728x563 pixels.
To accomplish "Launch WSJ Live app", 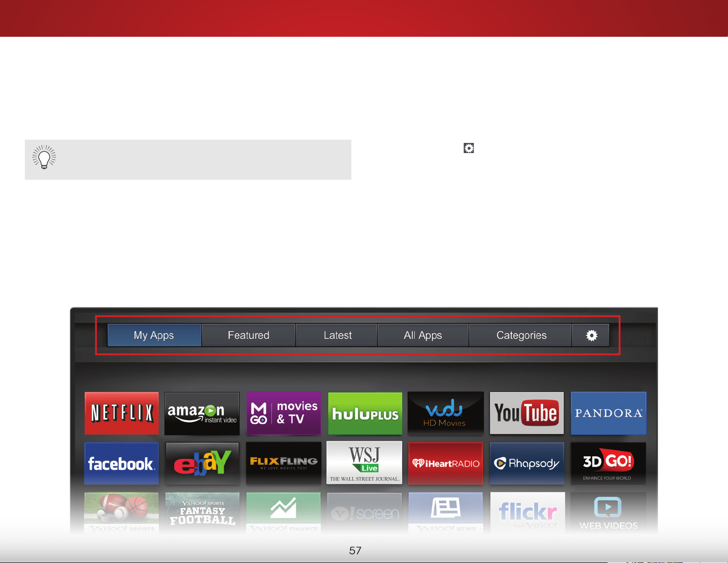I will [364, 463].
